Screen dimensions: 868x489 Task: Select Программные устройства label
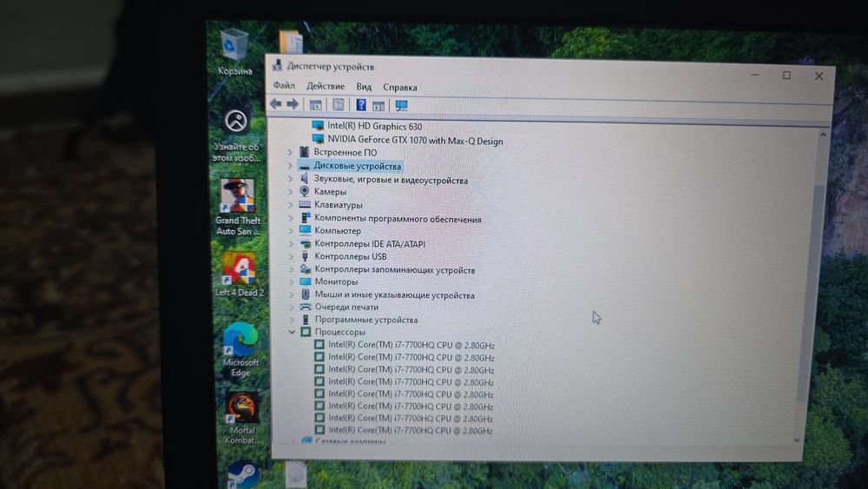click(x=366, y=320)
